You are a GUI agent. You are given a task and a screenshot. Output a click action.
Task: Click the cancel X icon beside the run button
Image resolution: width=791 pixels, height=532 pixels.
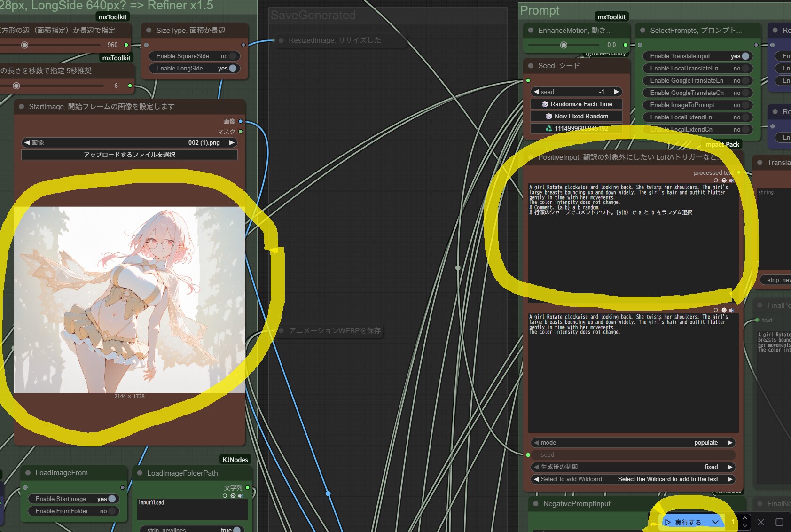[761, 522]
